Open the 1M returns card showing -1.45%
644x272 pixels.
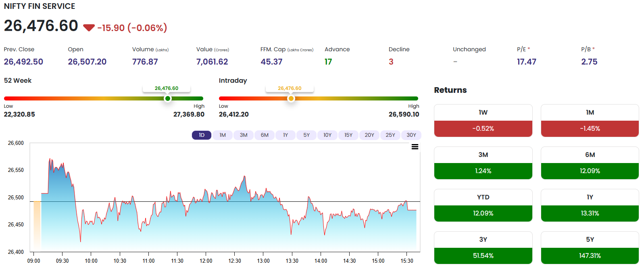click(590, 121)
